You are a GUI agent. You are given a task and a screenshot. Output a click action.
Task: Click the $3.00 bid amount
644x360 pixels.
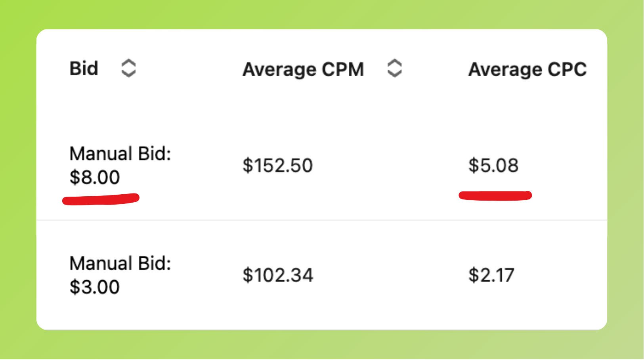(95, 287)
